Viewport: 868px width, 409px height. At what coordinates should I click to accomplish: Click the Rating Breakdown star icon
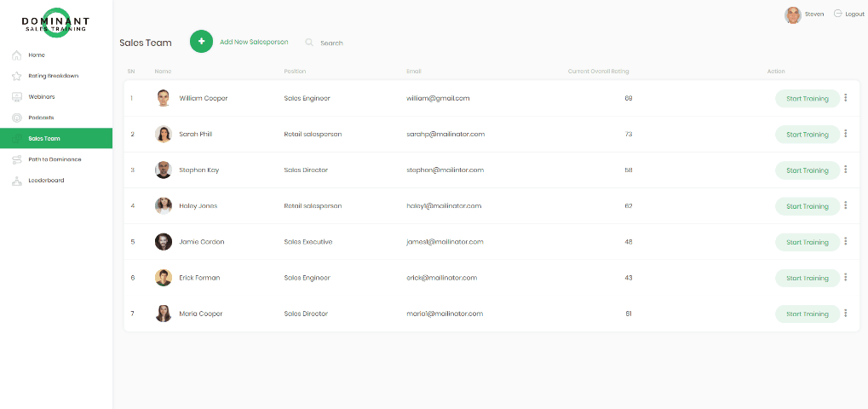point(16,76)
